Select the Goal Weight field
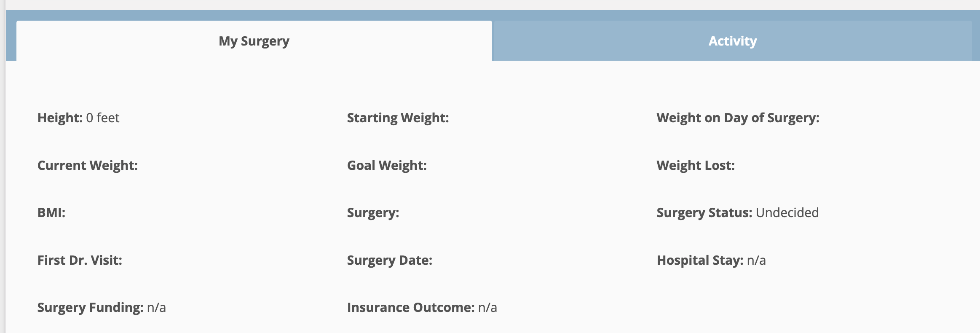Image resolution: width=980 pixels, height=333 pixels. pos(387,166)
